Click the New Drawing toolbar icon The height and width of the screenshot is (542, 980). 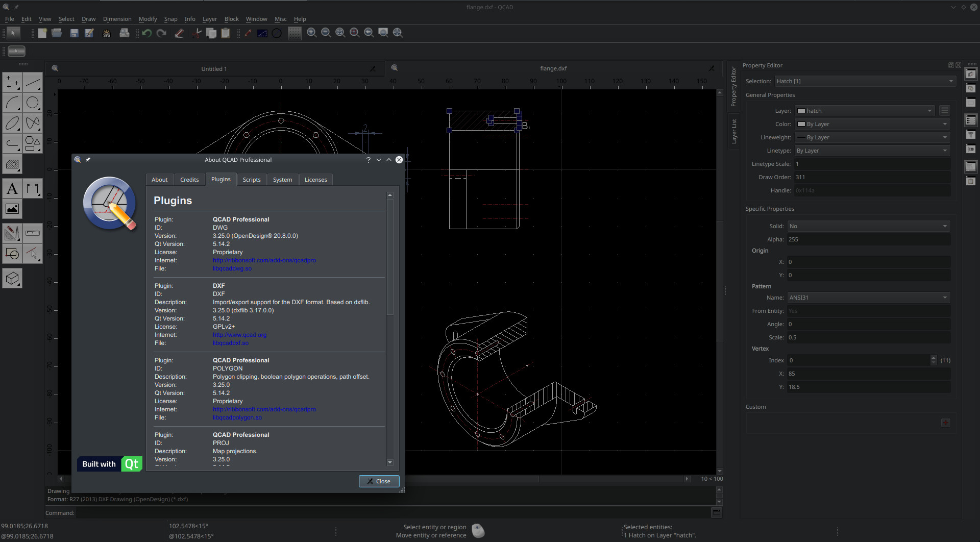[42, 33]
